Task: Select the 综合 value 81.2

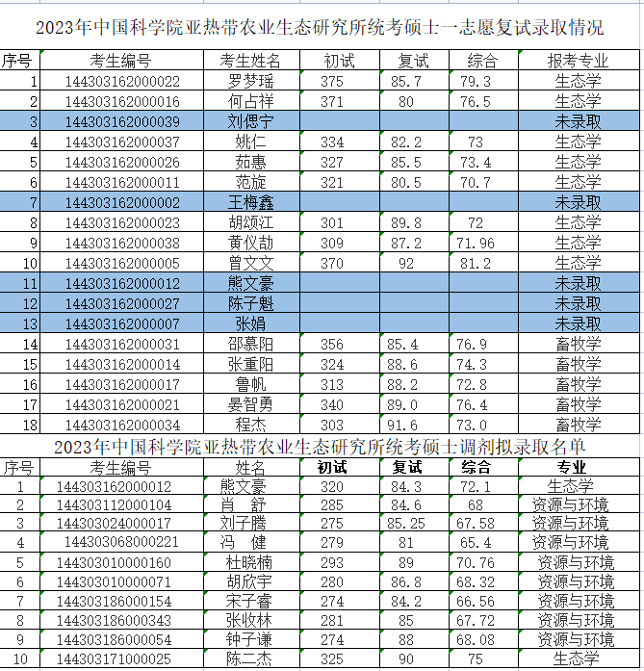Action: point(476,263)
